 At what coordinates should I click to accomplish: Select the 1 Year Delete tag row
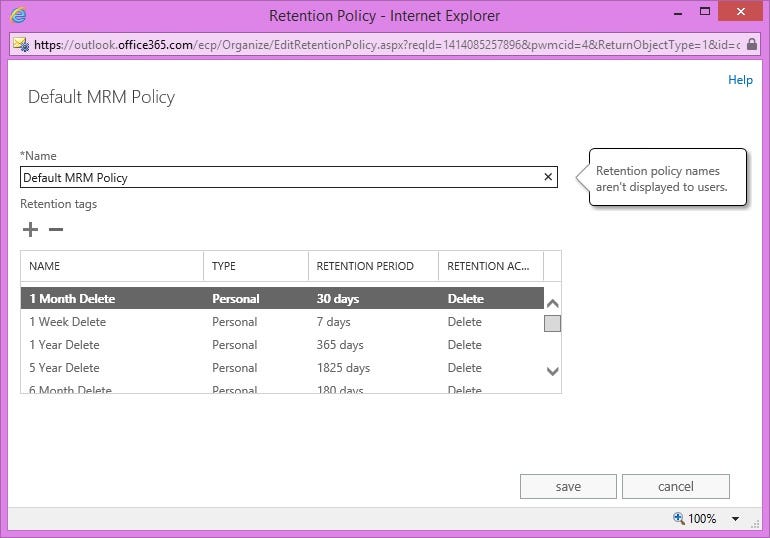280,345
